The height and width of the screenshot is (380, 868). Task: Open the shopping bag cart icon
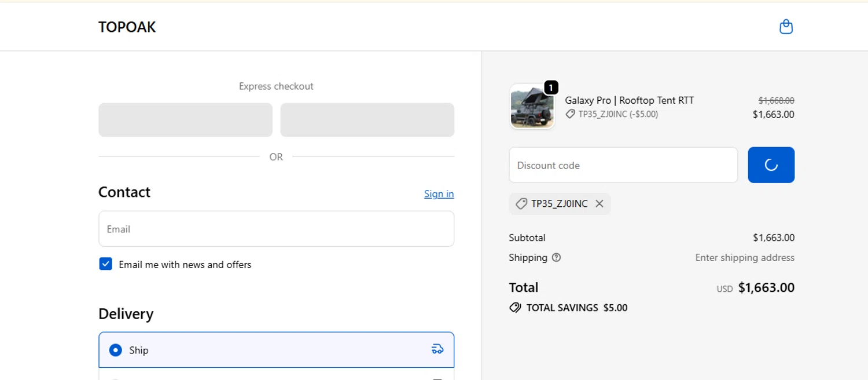coord(786,27)
